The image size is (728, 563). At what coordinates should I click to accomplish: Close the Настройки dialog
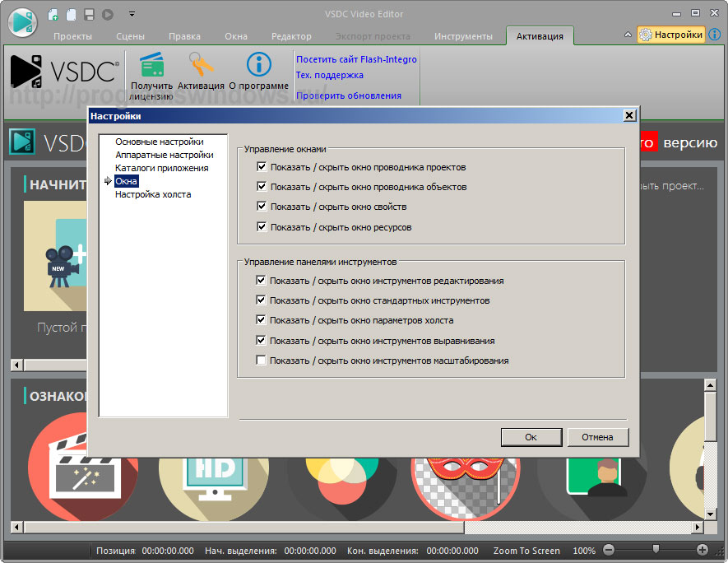(x=629, y=115)
